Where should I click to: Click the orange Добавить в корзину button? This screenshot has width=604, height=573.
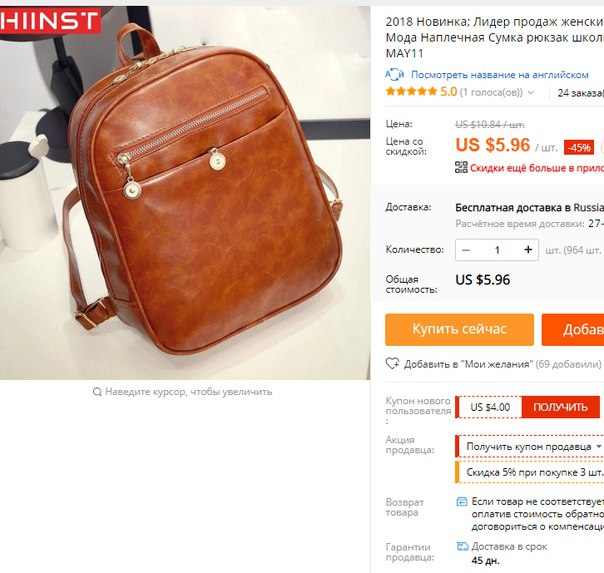[x=573, y=330]
